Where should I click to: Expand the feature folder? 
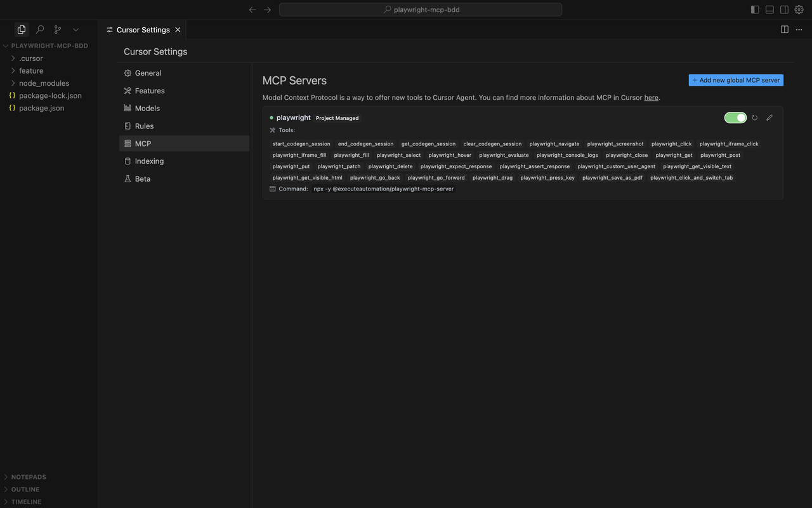pos(49,70)
